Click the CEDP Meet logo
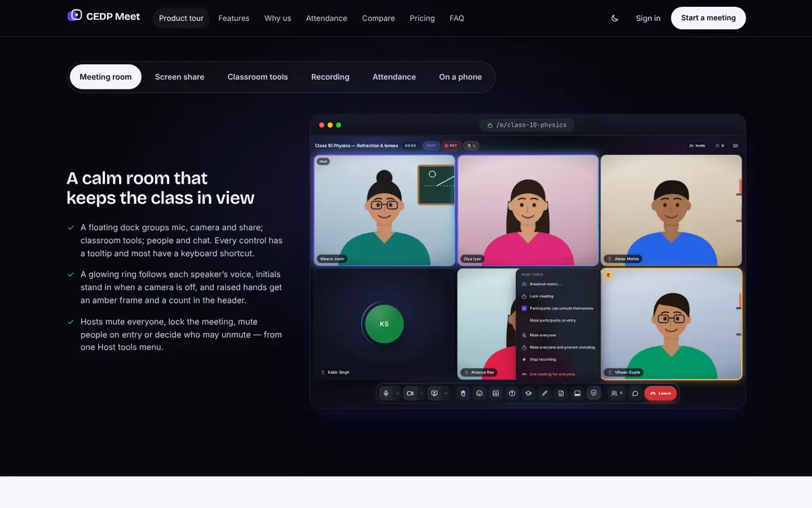This screenshot has height=508, width=812. (x=104, y=16)
